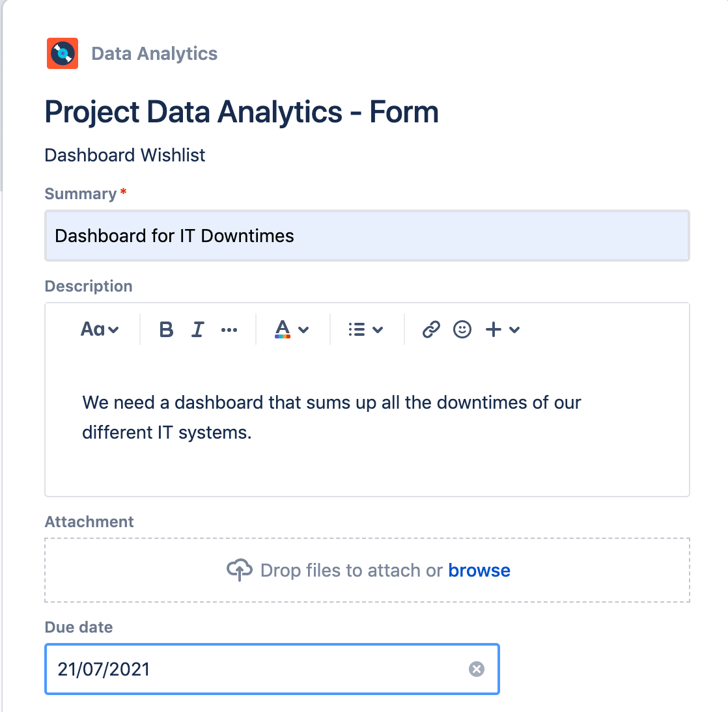Viewport: 728px width, 712px height.
Task: Insert a bullet list
Action: pyautogui.click(x=356, y=329)
